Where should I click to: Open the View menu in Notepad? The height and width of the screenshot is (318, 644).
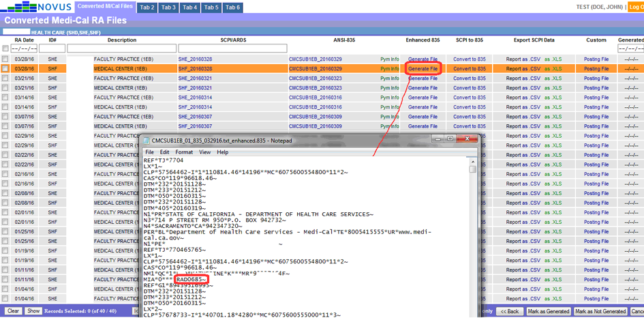click(205, 152)
